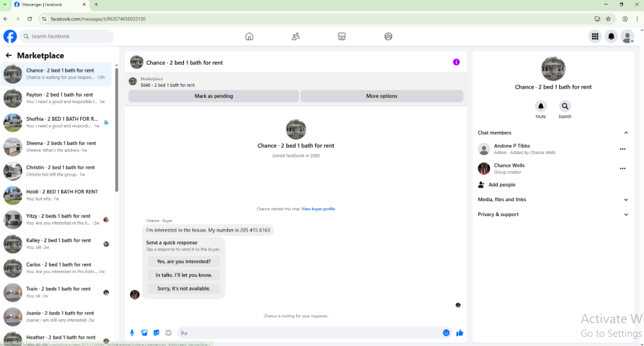Select the Chance conversation in the list
The image size is (644, 346).
[57, 74]
